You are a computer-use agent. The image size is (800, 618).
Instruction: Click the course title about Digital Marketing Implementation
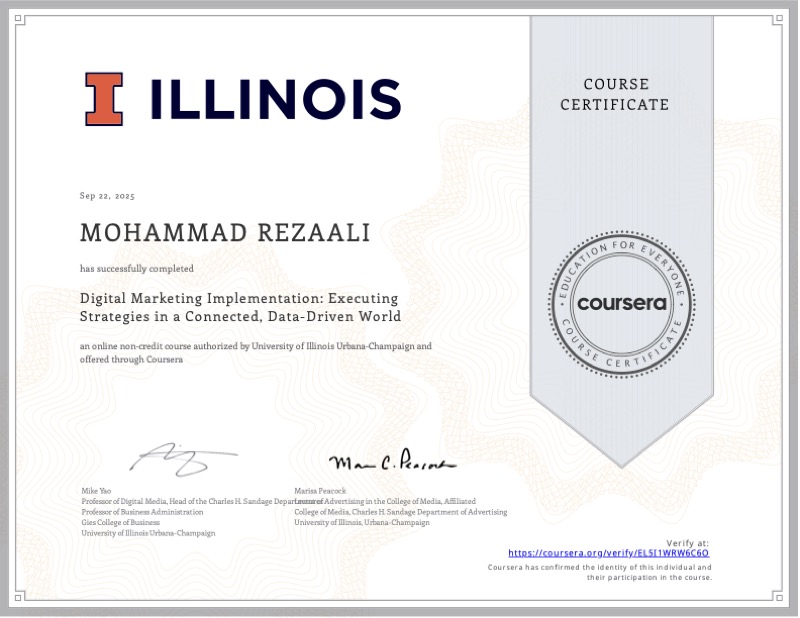tap(240, 308)
